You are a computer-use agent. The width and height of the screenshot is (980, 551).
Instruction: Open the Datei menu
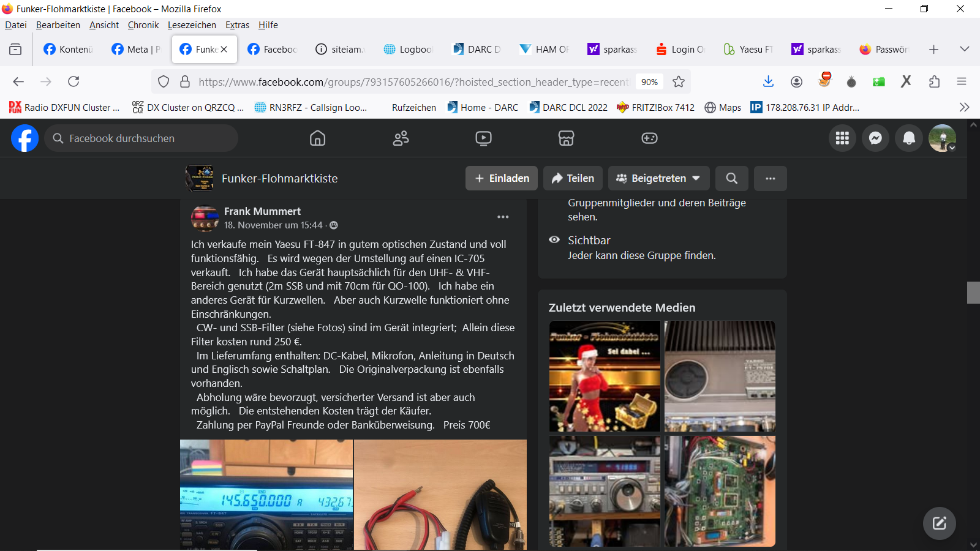(16, 25)
